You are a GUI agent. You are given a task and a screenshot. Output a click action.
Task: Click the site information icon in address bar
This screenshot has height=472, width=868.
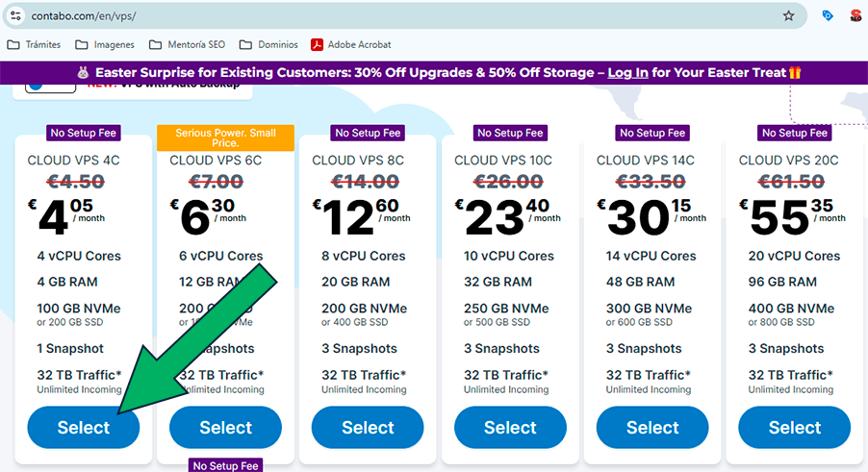point(15,15)
